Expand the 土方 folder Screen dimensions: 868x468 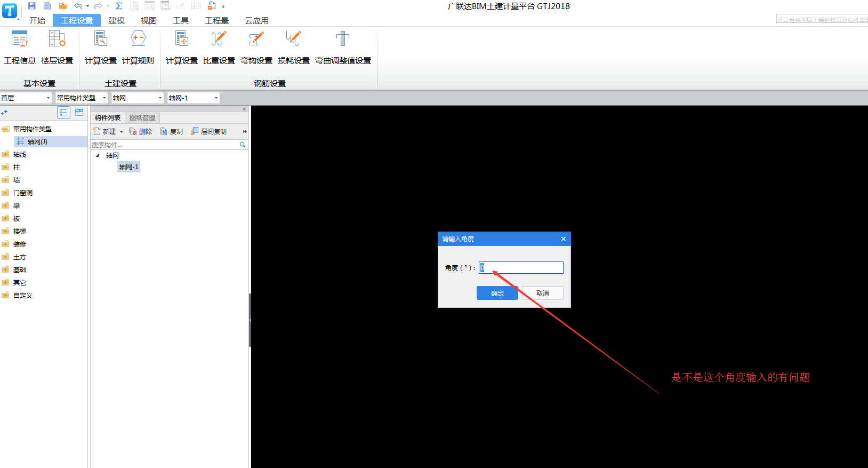click(x=5, y=257)
